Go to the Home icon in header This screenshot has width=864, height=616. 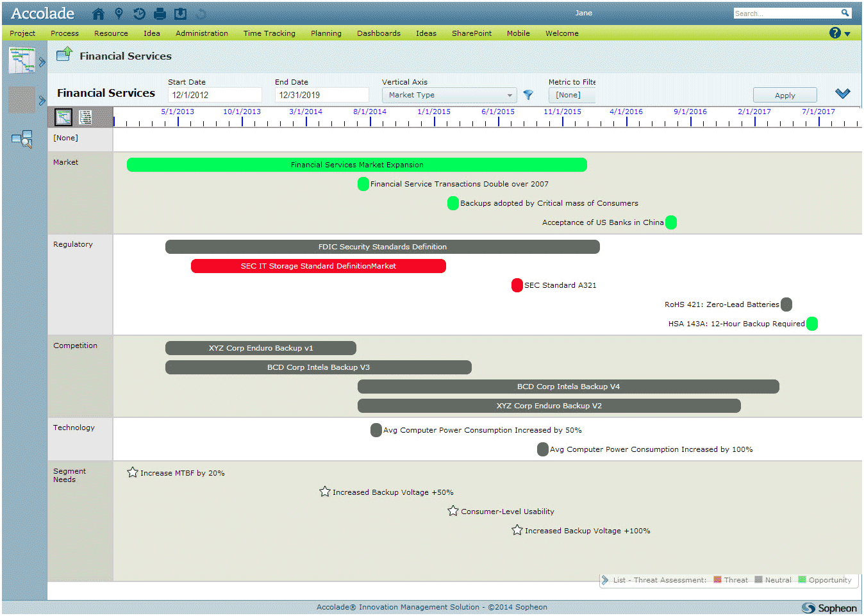coord(98,13)
